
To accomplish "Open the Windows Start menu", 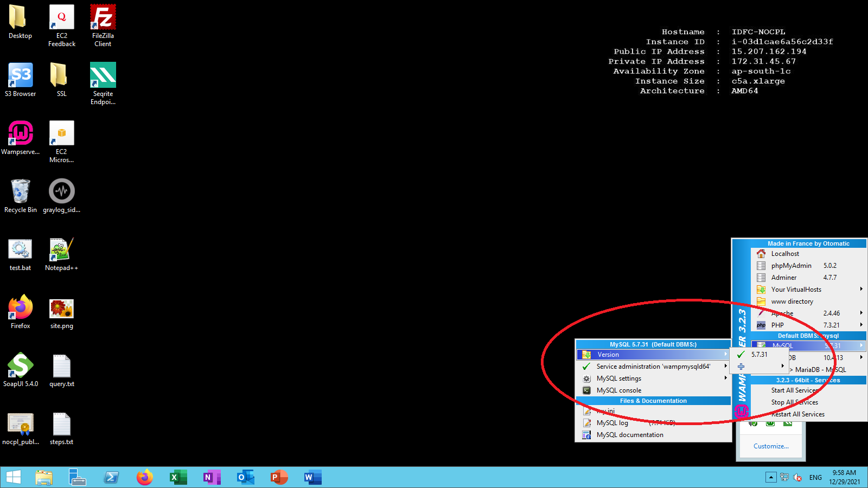I will click(13, 477).
